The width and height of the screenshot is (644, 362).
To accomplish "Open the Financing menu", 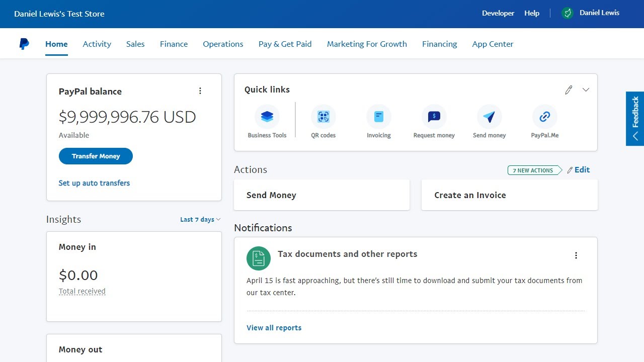I will [439, 44].
